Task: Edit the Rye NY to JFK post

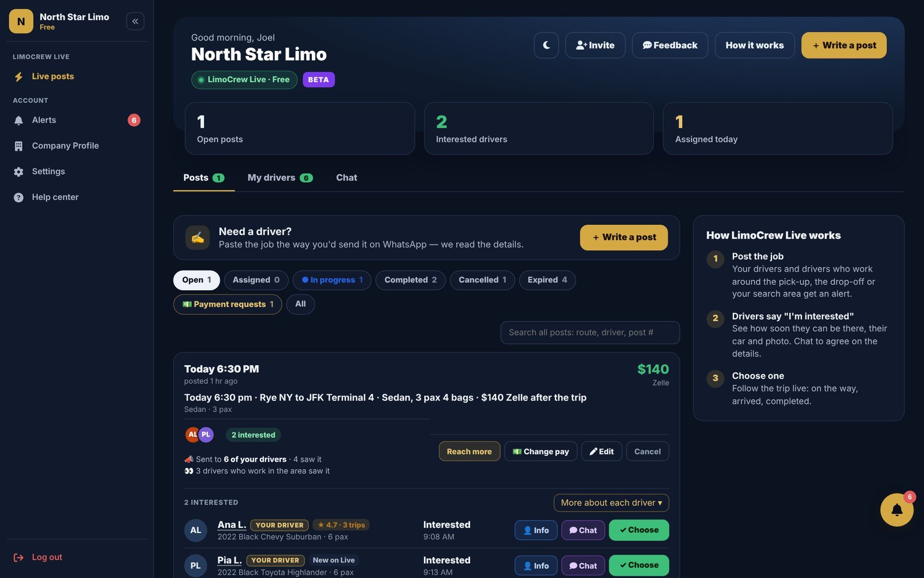Action: click(x=602, y=451)
